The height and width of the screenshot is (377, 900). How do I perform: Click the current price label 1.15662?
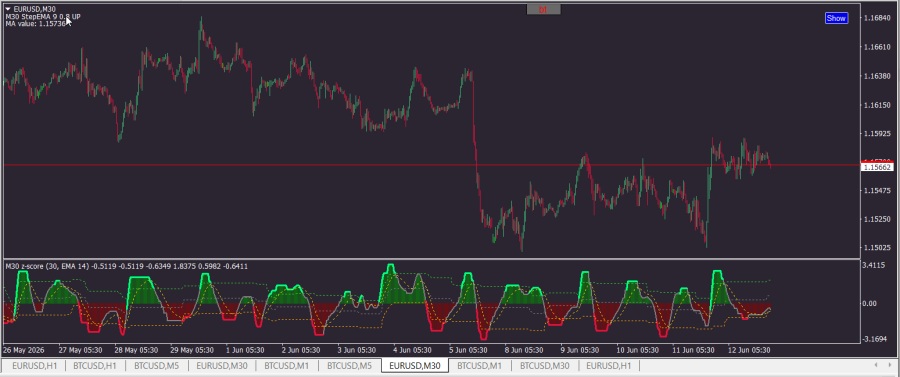tap(876, 167)
